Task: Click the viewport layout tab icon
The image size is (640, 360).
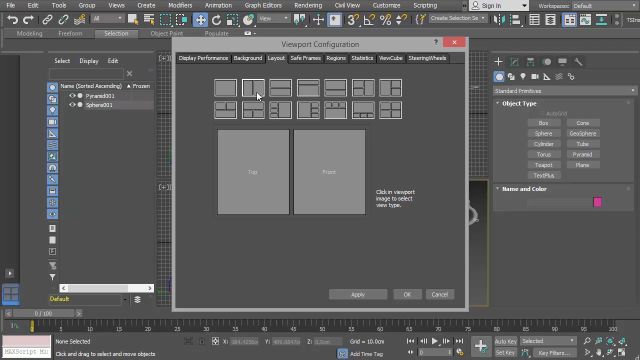Action: coord(11,294)
